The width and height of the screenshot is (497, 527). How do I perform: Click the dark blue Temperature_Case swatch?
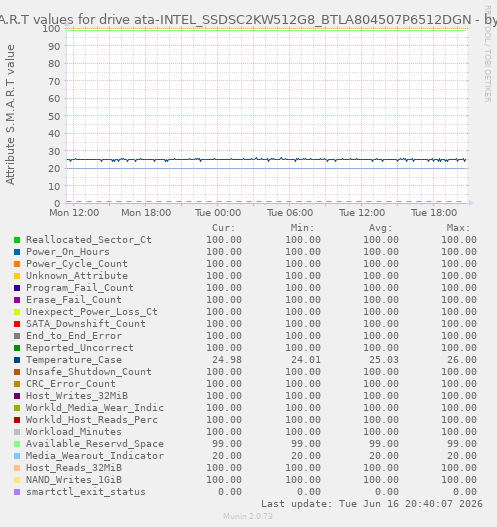[x=17, y=360]
